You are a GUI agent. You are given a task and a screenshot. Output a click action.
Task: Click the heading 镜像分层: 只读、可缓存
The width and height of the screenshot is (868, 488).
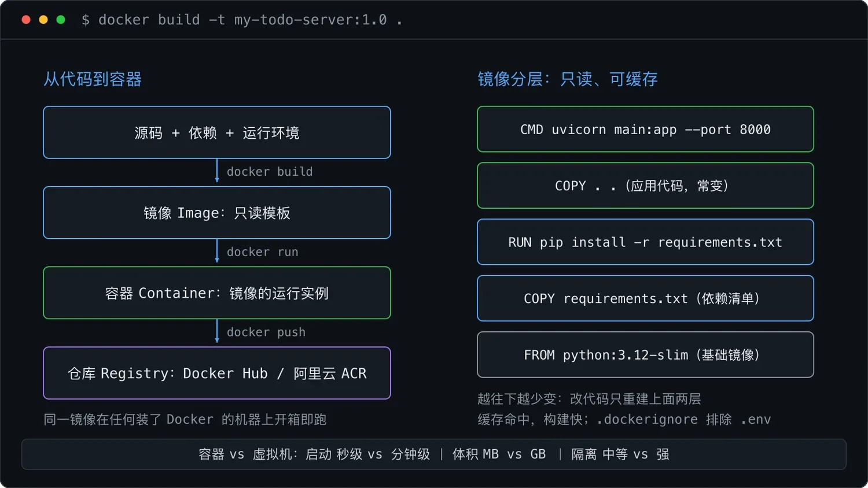click(x=568, y=79)
